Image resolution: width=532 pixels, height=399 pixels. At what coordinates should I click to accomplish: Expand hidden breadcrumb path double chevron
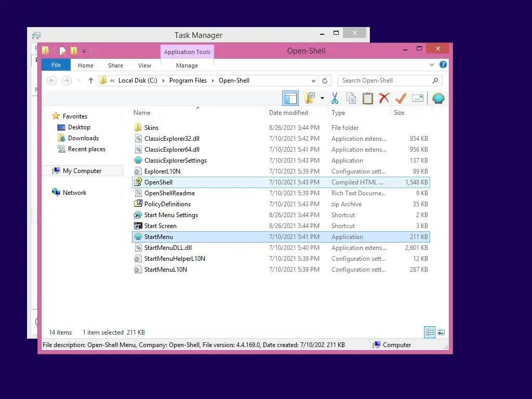pyautogui.click(x=112, y=81)
